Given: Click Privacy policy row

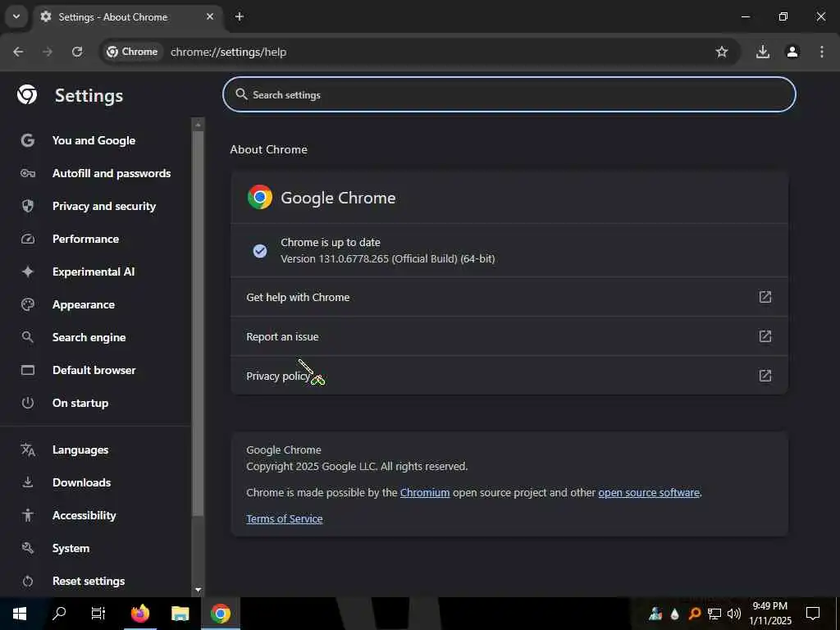Looking at the screenshot, I should pyautogui.click(x=509, y=376).
